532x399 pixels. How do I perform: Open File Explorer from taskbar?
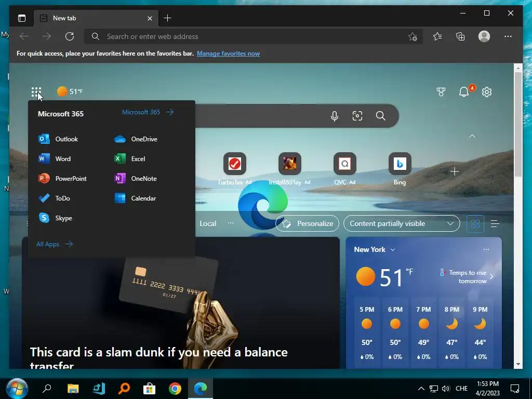[73, 389]
